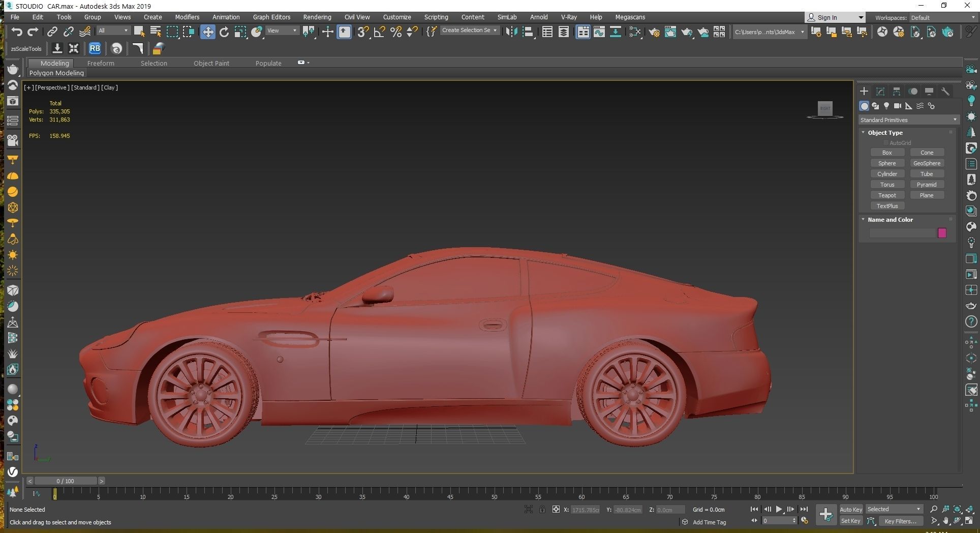Click the Bind to Space Warp icon

coord(85,32)
